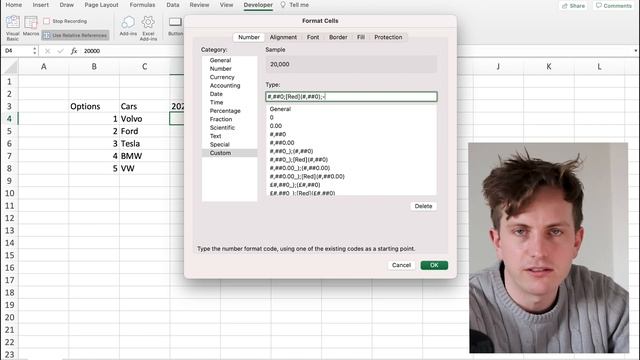
Task: Switch to the Alignment tab in Format Cells
Action: pyautogui.click(x=283, y=37)
